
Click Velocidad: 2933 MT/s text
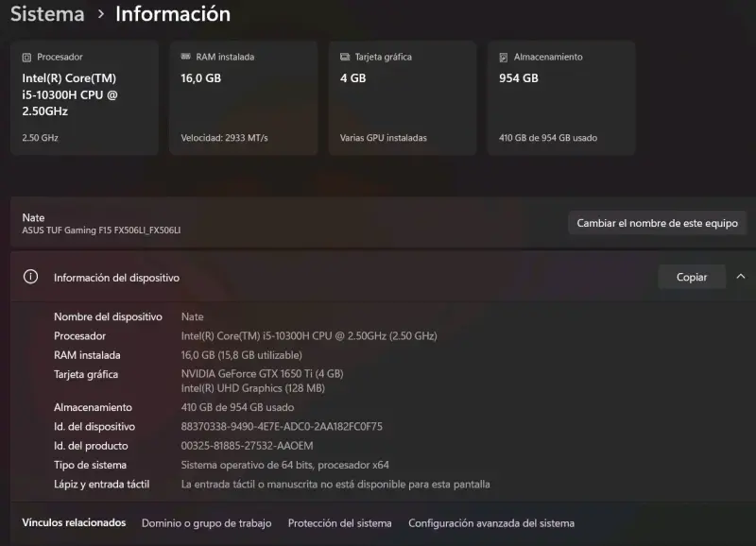224,138
